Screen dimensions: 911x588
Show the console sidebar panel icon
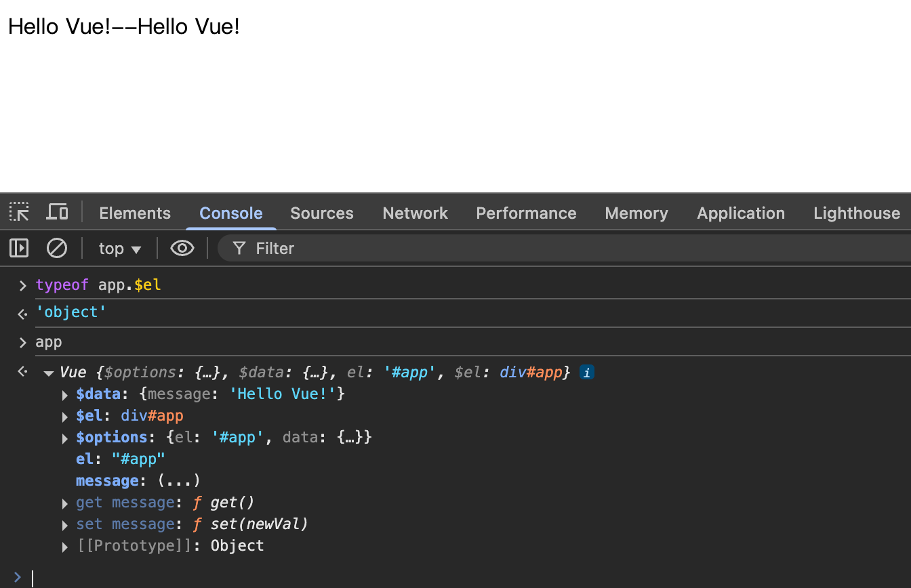(19, 249)
